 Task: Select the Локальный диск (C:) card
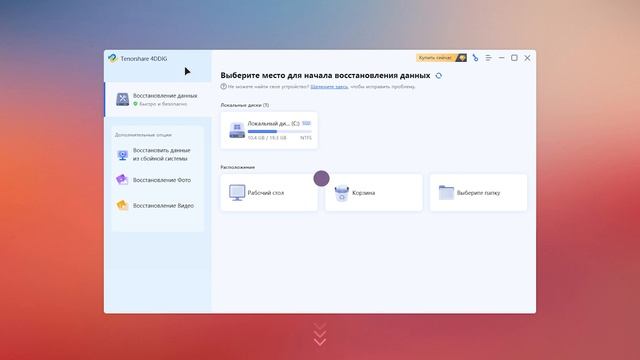pos(269,130)
